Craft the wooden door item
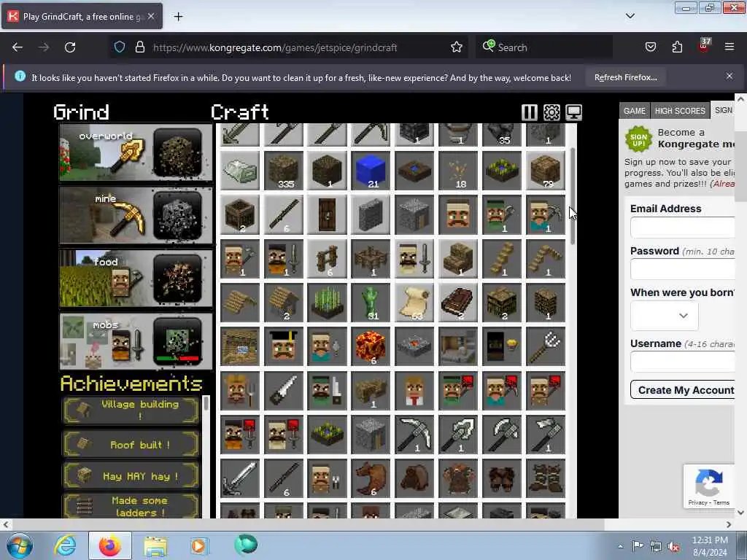747x560 pixels. click(328, 215)
